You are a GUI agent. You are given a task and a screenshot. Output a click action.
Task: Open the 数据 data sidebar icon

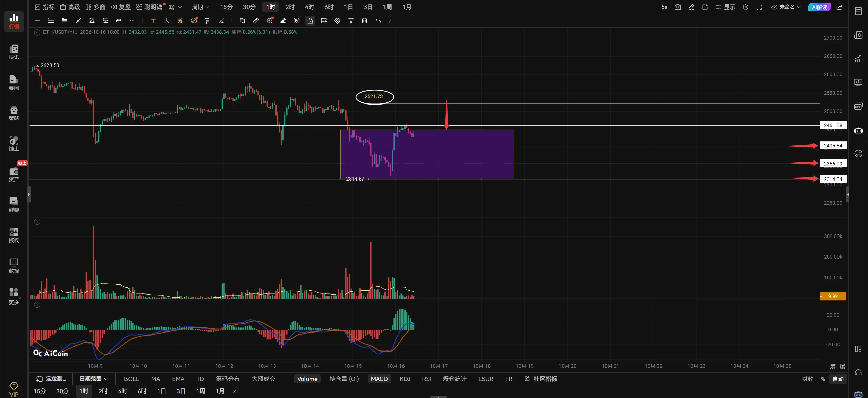[14, 266]
